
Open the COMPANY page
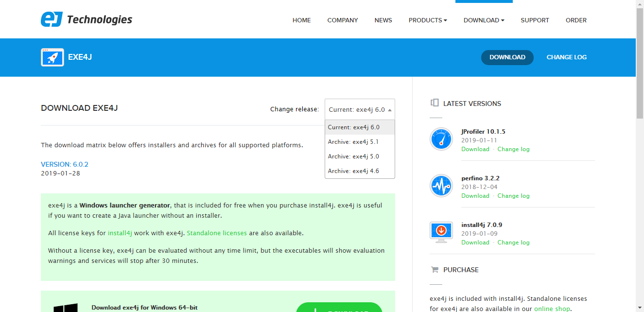[343, 20]
